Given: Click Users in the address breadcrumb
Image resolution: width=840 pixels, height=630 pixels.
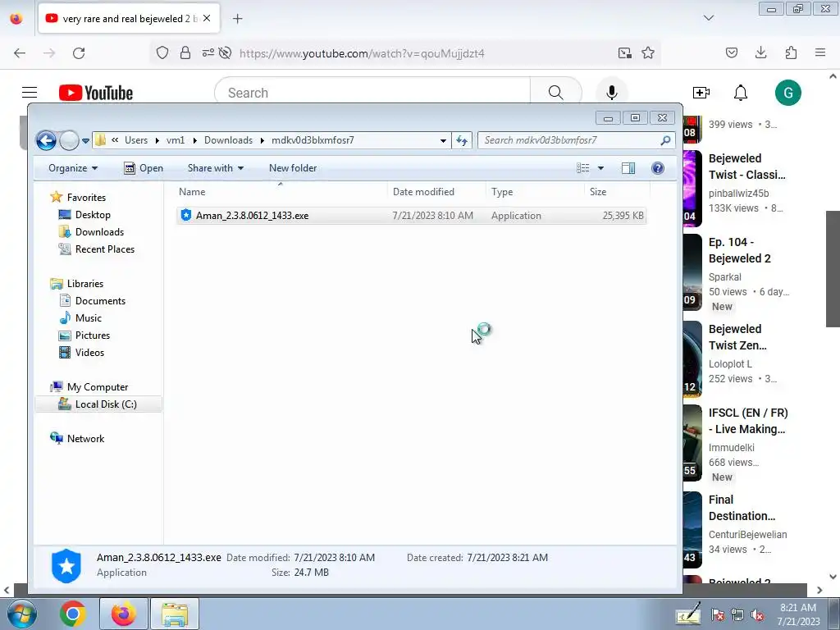Looking at the screenshot, I should [136, 140].
